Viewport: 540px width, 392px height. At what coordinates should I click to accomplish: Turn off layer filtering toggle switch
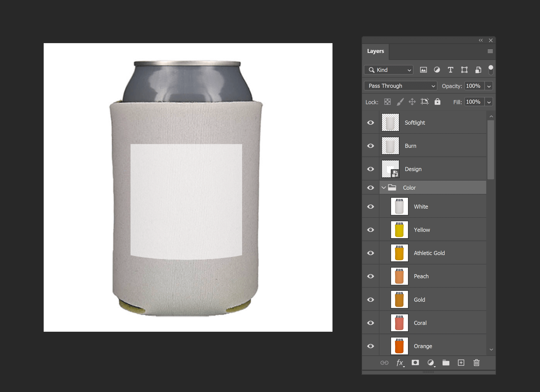pyautogui.click(x=491, y=70)
